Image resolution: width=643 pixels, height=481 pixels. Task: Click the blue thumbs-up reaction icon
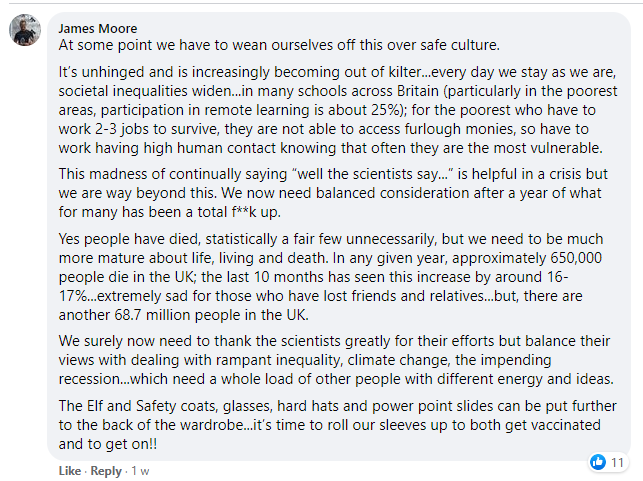pyautogui.click(x=597, y=462)
